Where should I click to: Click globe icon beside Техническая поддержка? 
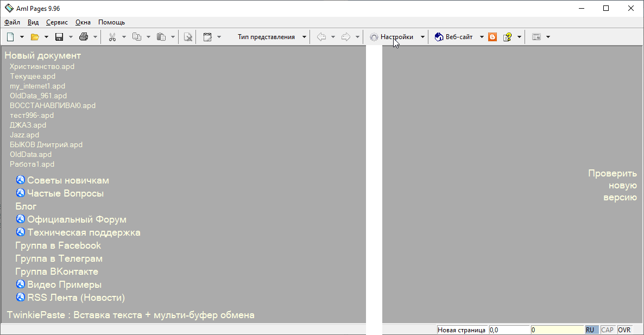tap(21, 232)
